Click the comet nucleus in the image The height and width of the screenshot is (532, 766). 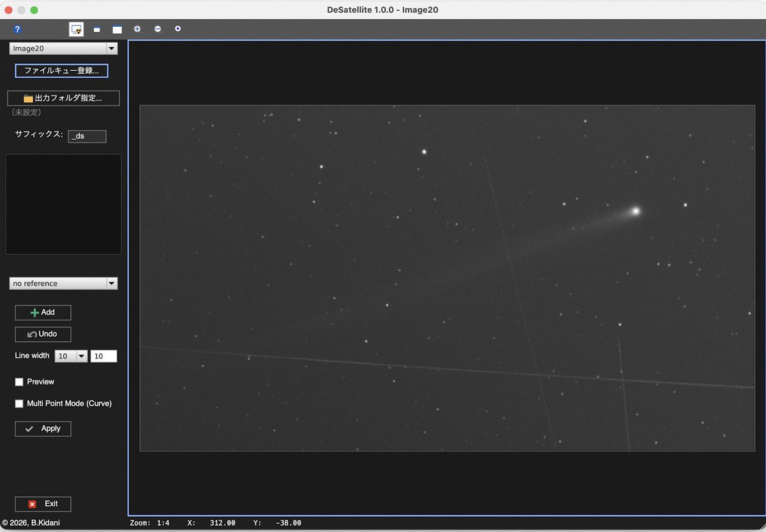coord(635,211)
